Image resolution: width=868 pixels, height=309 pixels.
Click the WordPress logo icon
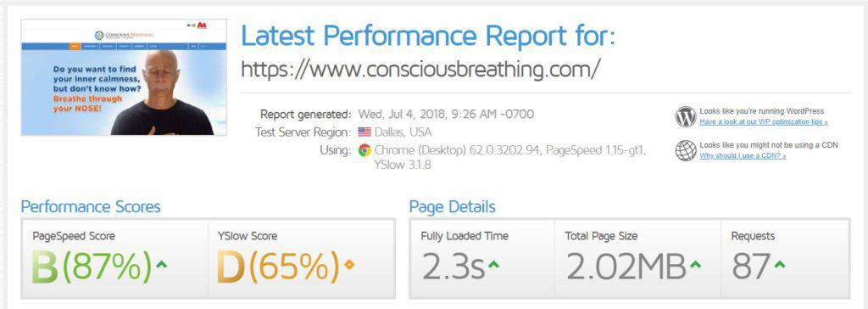[x=685, y=117]
